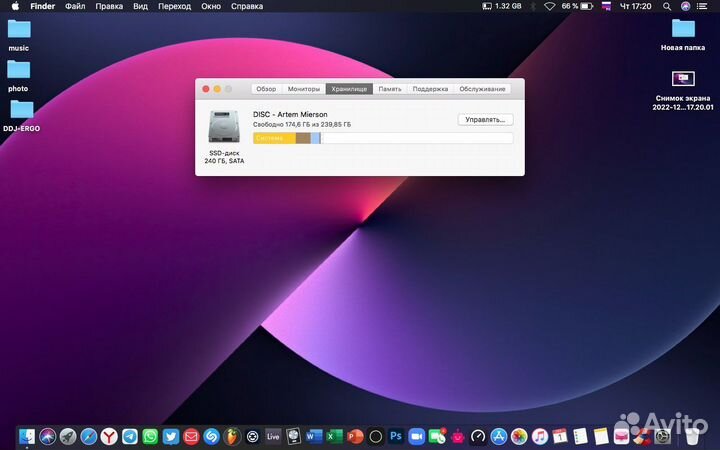
Task: Launch Zoom from the dock
Action: point(416,436)
